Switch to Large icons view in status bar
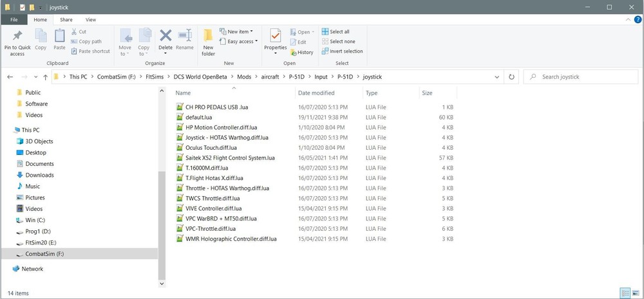644x299 pixels. tap(636, 293)
